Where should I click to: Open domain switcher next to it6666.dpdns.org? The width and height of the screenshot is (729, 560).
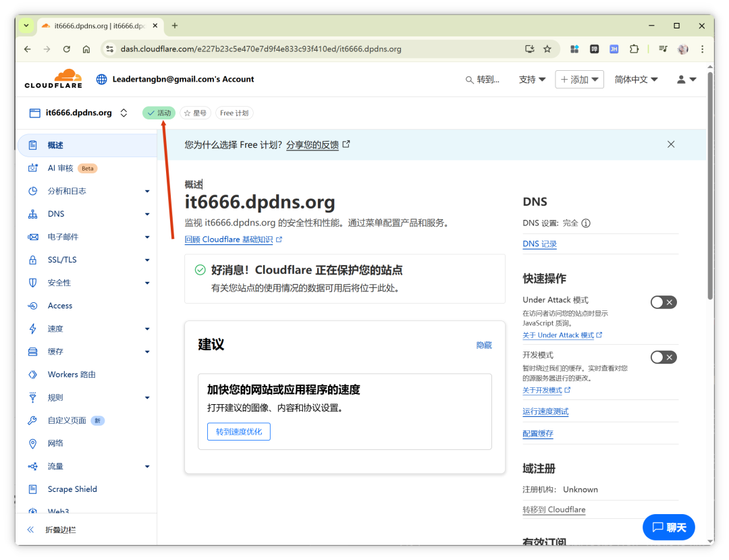click(x=124, y=113)
